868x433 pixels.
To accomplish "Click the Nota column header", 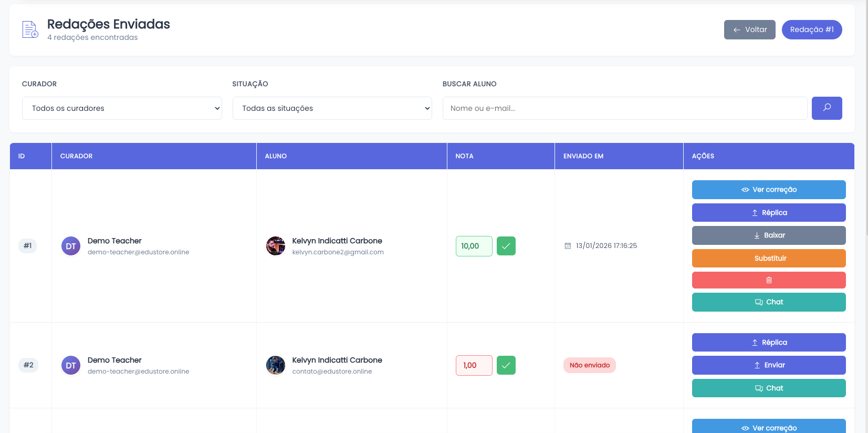I will pos(464,156).
